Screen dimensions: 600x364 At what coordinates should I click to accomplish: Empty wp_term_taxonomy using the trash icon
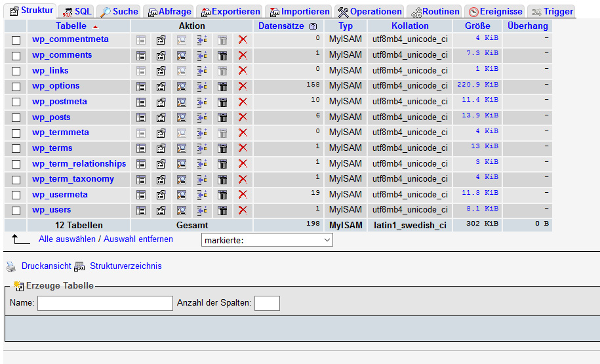pyautogui.click(x=222, y=180)
